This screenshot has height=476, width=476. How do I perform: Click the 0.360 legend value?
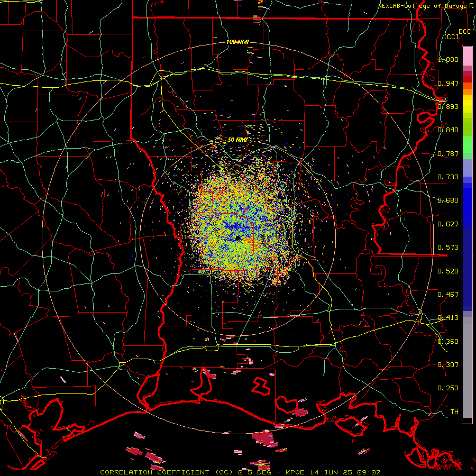[x=448, y=342]
